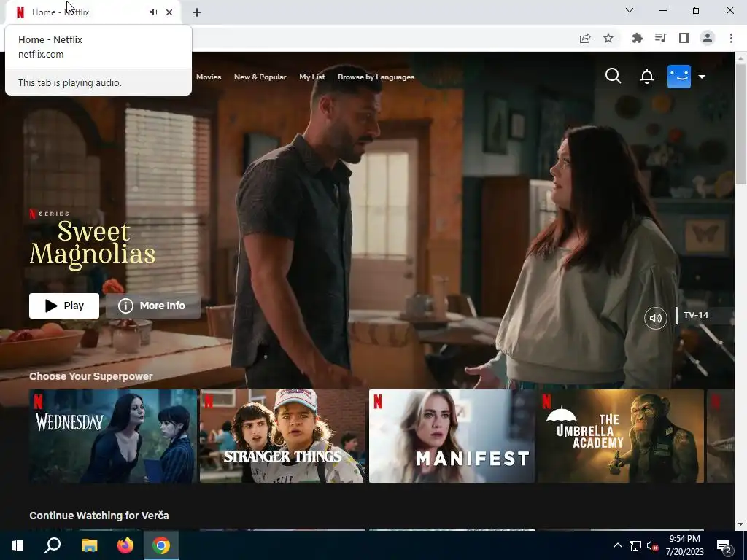Mute the Sweet Magnolias trailer audio
This screenshot has height=560, width=747.
pyautogui.click(x=656, y=318)
